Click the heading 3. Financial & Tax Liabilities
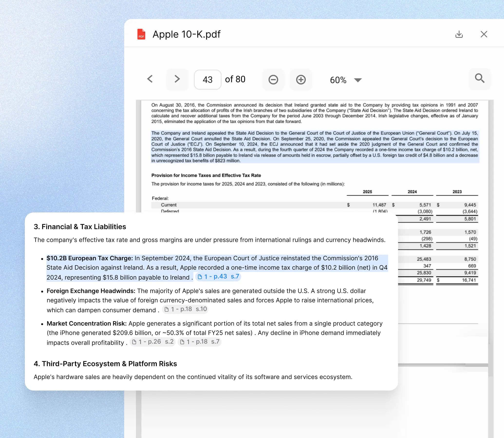This screenshot has height=438, width=504. (x=80, y=227)
